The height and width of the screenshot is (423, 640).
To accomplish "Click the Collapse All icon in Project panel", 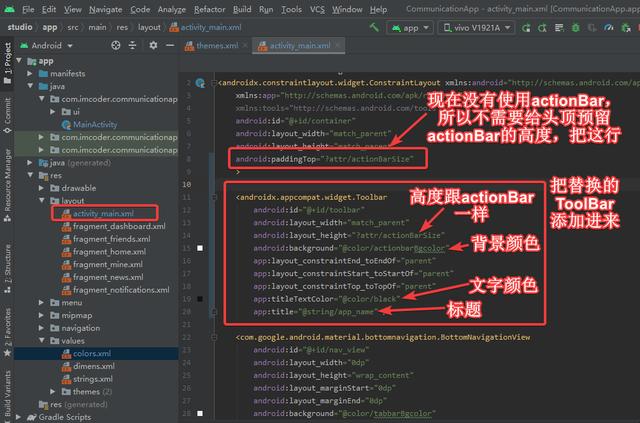I will (132, 45).
